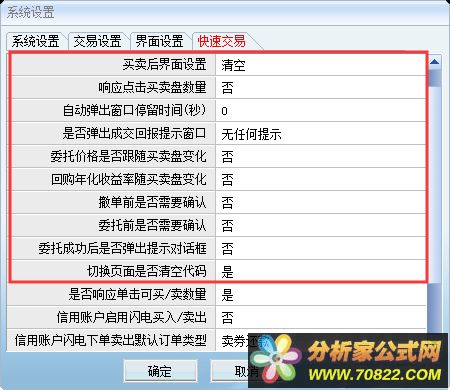Click the 系统设置 window title
The width and height of the screenshot is (450, 390).
(x=31, y=13)
